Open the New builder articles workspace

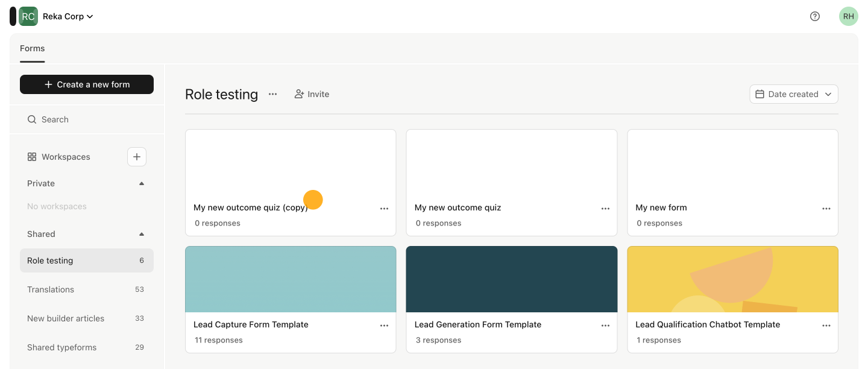pos(87,318)
